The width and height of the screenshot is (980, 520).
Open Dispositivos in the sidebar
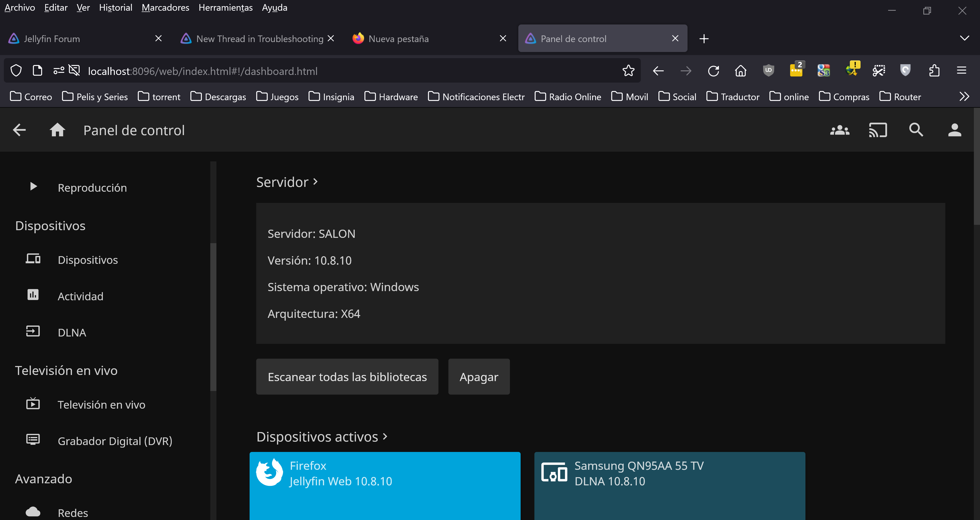tap(88, 260)
